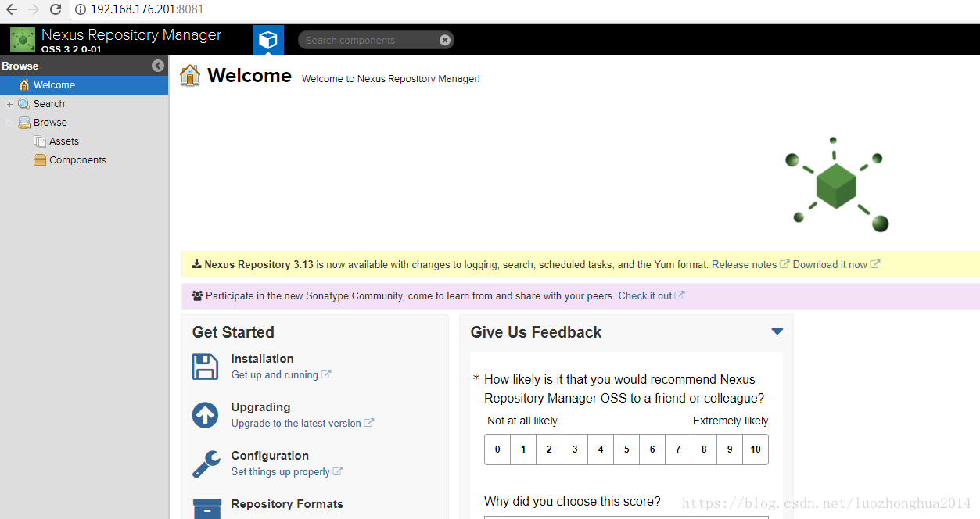The height and width of the screenshot is (519, 980).
Task: Click the address bar URL 192.168.176.201:8081
Action: [x=147, y=9]
